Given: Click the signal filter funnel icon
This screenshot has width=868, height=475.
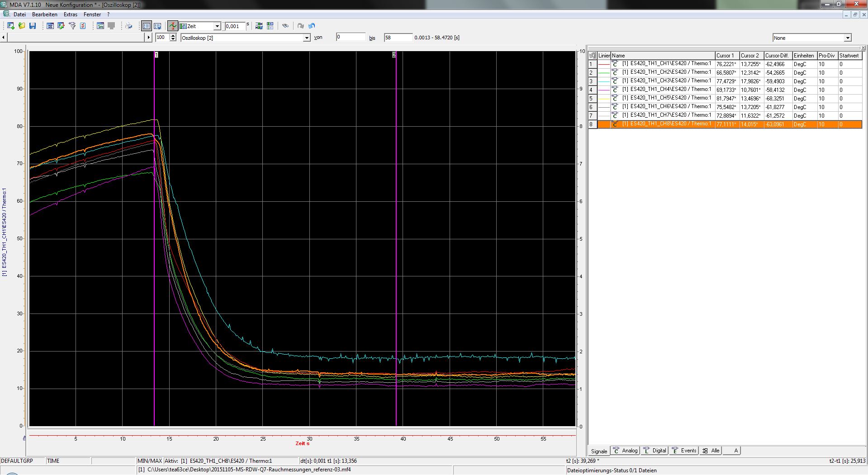Looking at the screenshot, I should pos(72,26).
